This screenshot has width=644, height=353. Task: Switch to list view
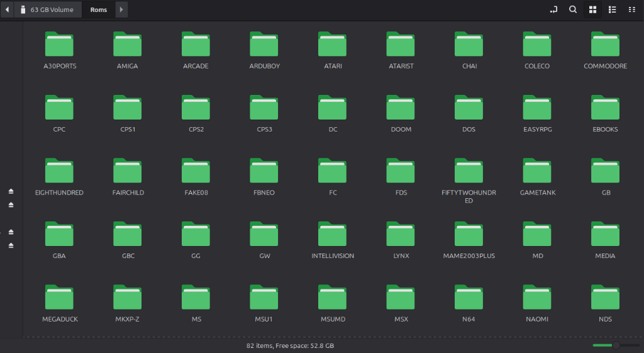(x=613, y=9)
